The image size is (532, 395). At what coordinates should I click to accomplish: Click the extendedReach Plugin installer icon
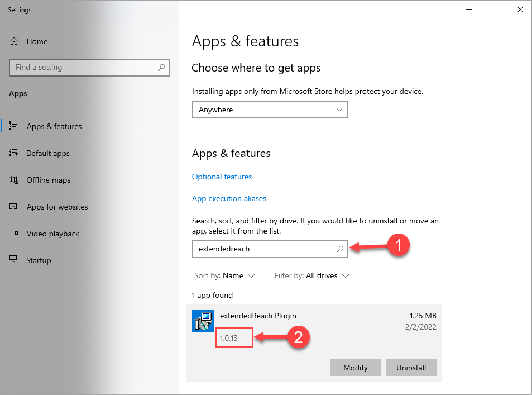point(203,321)
